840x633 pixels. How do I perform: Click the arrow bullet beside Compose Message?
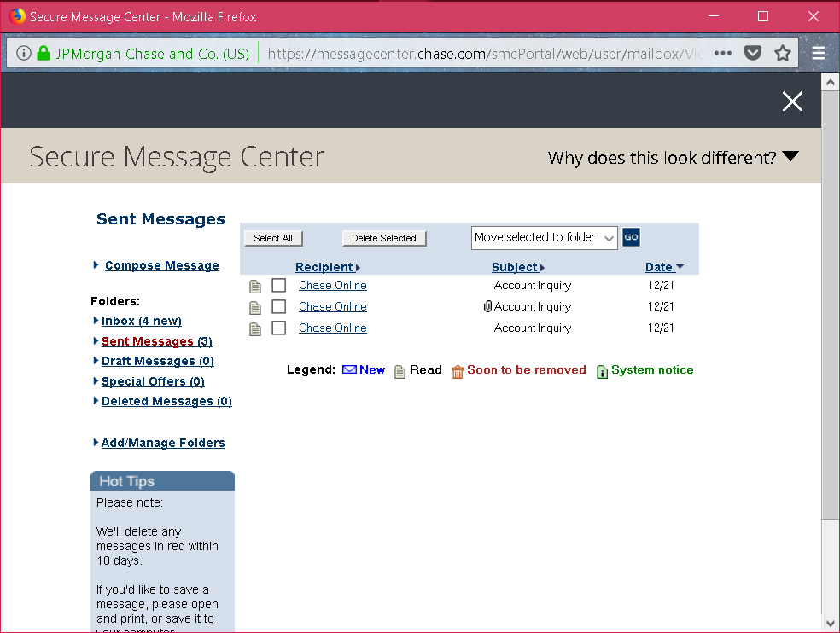96,264
